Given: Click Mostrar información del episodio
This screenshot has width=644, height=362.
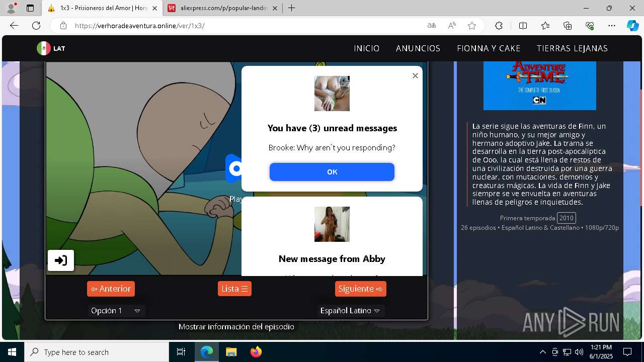Looking at the screenshot, I should 236,327.
